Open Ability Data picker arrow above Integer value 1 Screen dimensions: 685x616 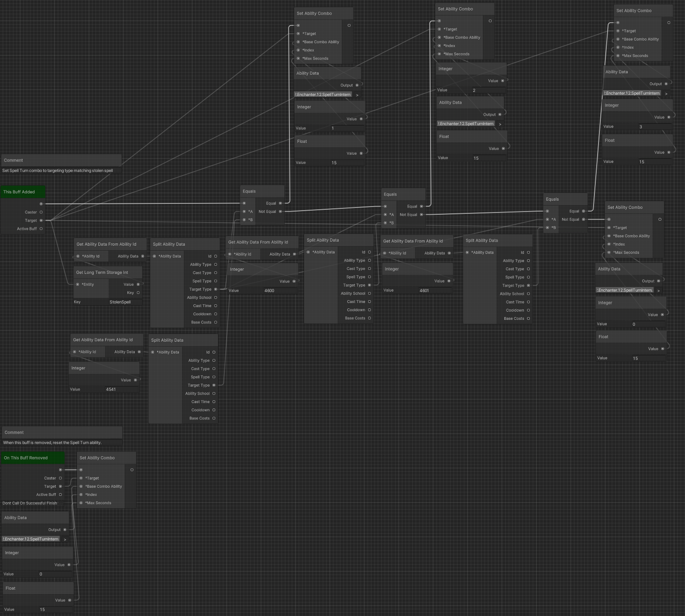357,95
